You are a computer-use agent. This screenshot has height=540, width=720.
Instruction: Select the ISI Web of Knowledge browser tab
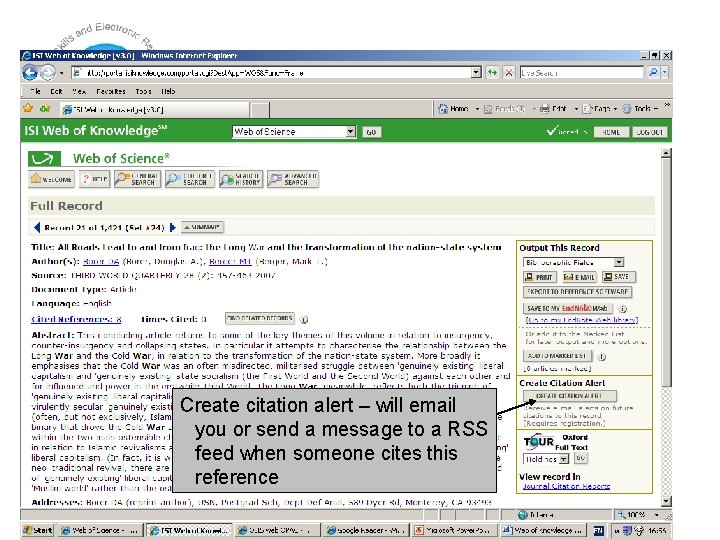coord(155,110)
